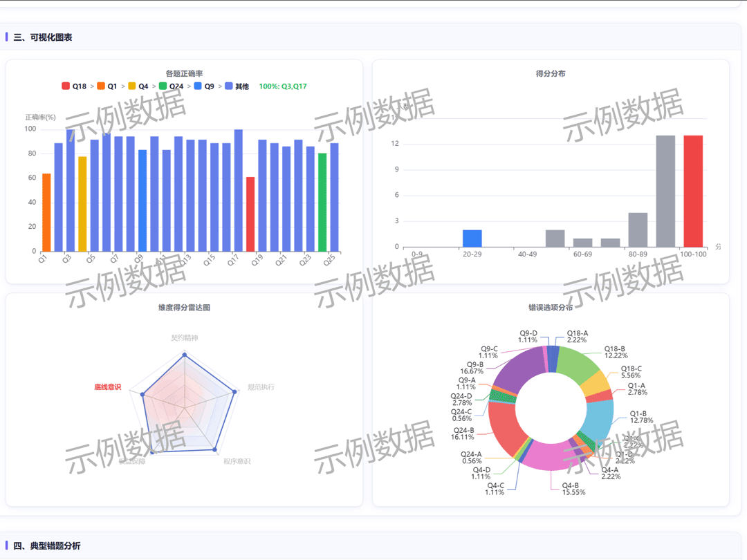Select the radar point at 契约精神 vertex
This screenshot has height=560, width=747.
click(185, 355)
